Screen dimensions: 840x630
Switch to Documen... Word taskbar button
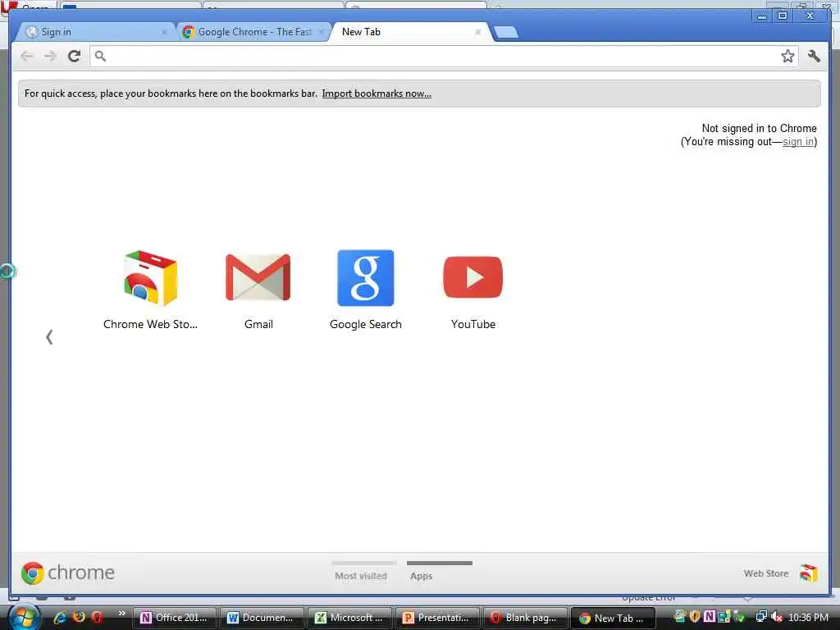(262, 618)
